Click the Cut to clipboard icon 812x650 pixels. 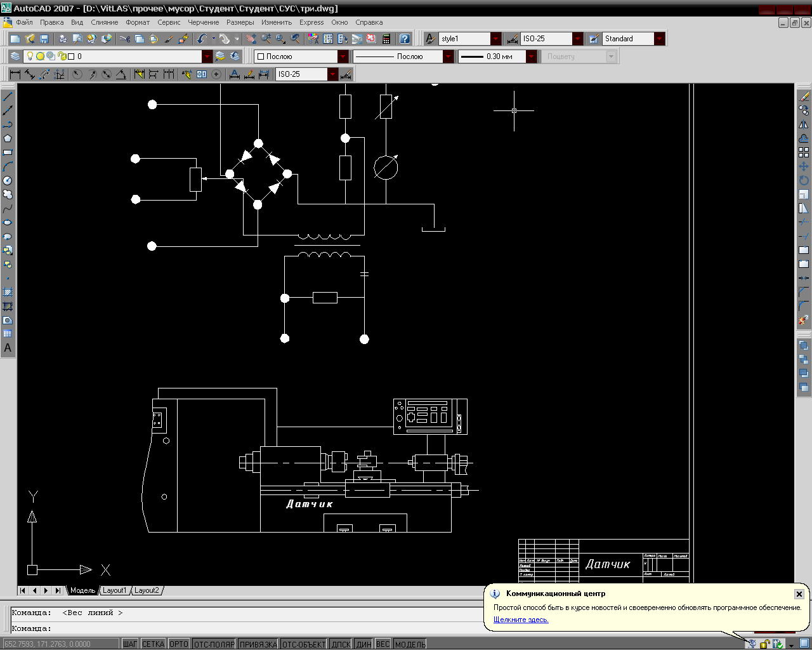pos(124,39)
